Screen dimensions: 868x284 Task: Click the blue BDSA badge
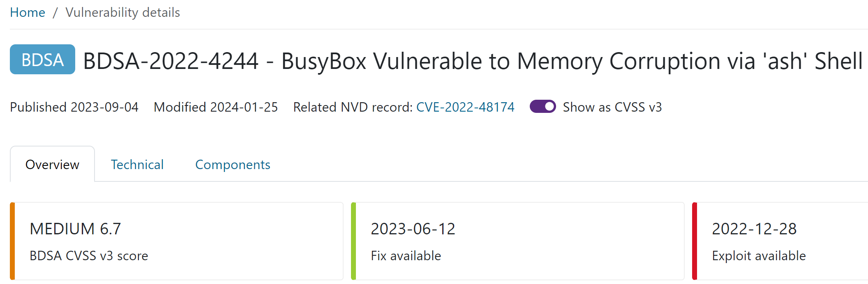(x=42, y=60)
